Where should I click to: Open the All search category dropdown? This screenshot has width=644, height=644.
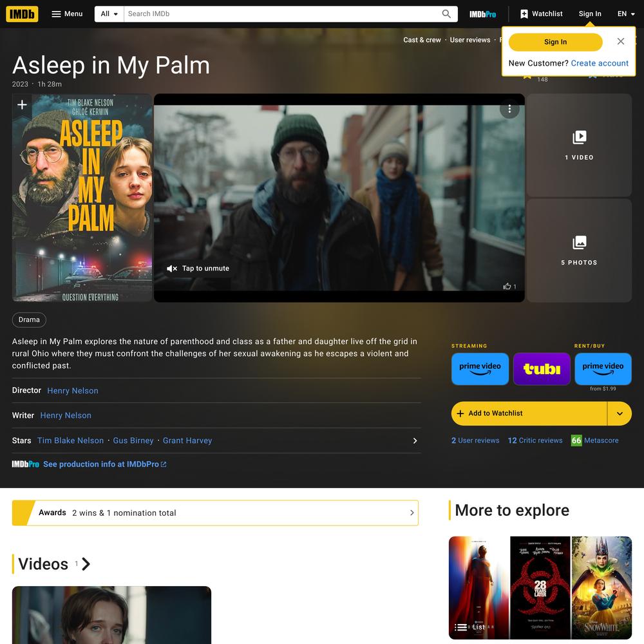pyautogui.click(x=109, y=14)
